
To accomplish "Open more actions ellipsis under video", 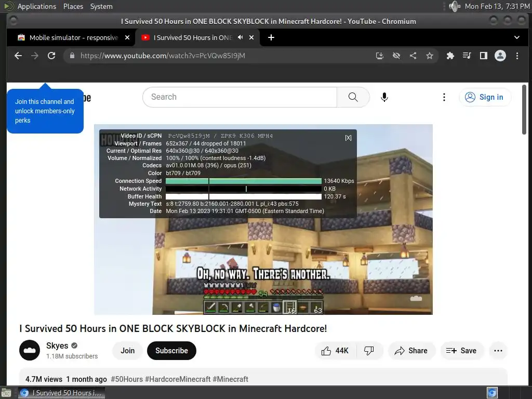I will (498, 351).
